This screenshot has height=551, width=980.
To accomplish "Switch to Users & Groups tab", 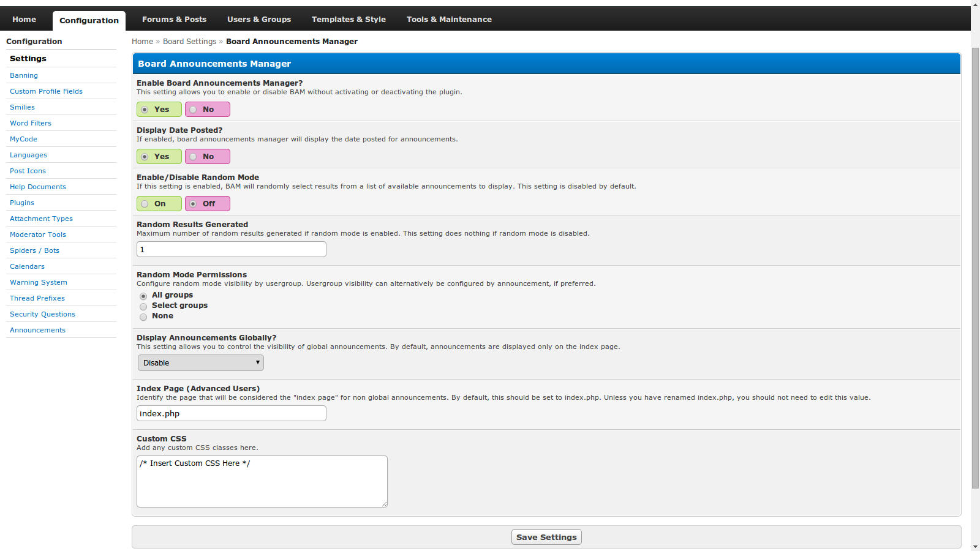I will (x=258, y=20).
